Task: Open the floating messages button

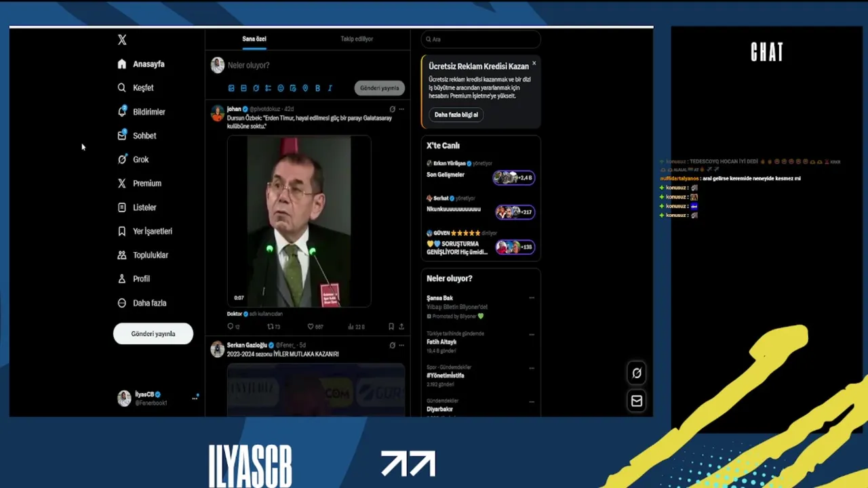Action: [637, 401]
